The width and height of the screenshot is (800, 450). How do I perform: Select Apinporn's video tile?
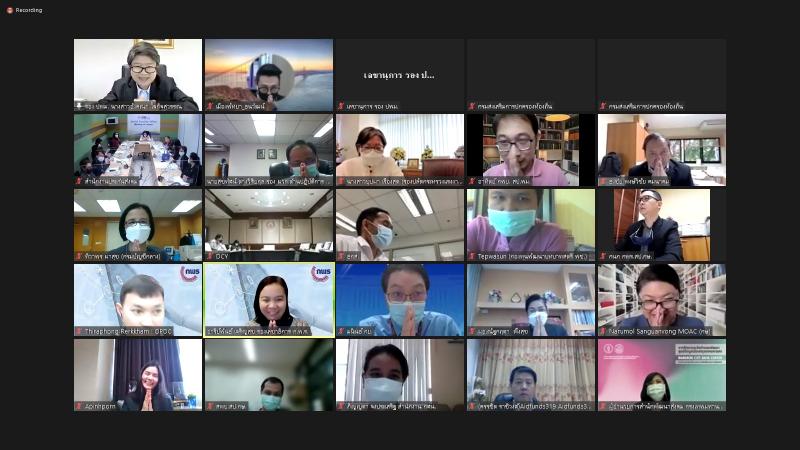tap(138, 375)
